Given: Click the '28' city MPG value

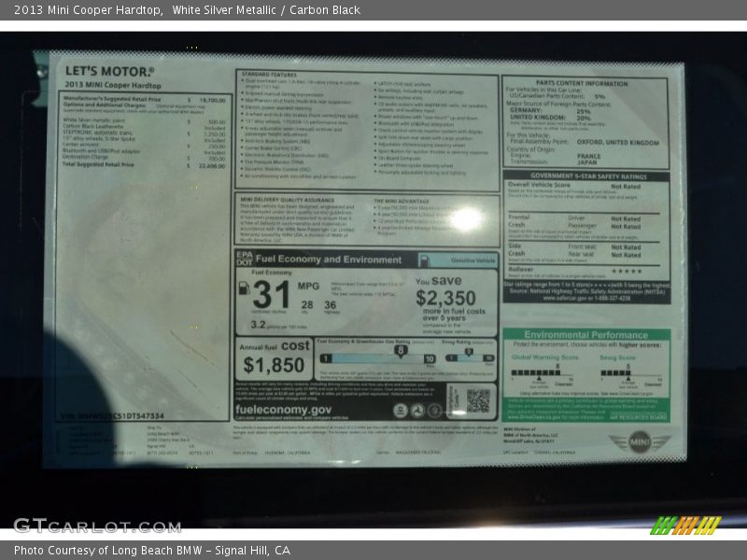Looking at the screenshot, I should point(307,305).
